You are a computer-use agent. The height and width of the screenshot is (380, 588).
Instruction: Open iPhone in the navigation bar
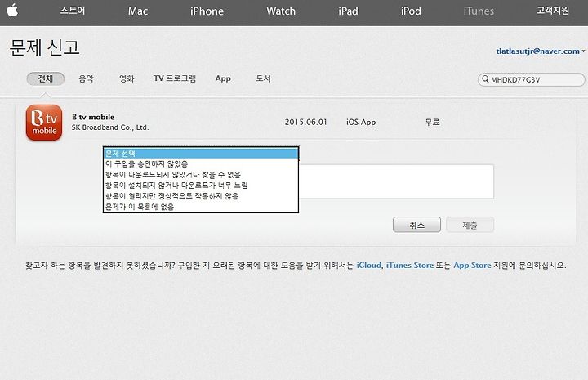207,11
